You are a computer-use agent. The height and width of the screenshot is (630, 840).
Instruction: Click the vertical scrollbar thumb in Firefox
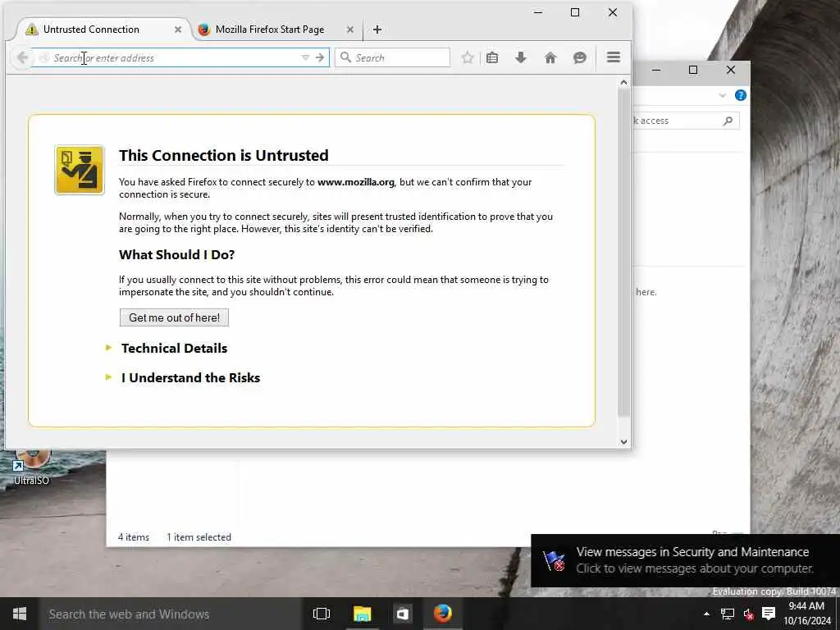tap(623, 252)
